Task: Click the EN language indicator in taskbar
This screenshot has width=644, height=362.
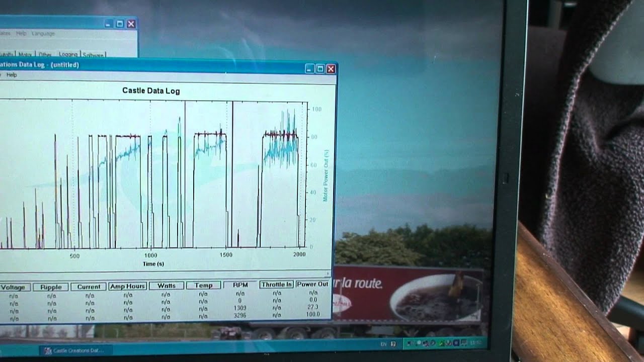Action: pos(383,344)
